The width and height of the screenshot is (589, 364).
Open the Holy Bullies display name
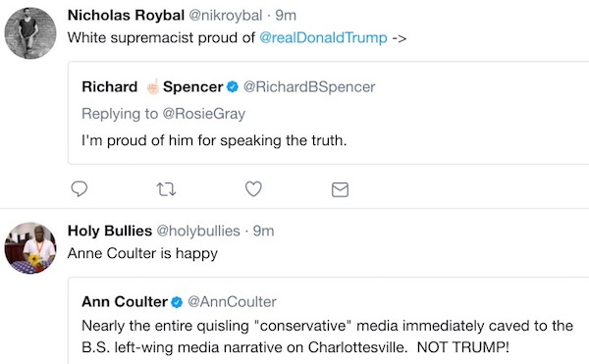[110, 231]
